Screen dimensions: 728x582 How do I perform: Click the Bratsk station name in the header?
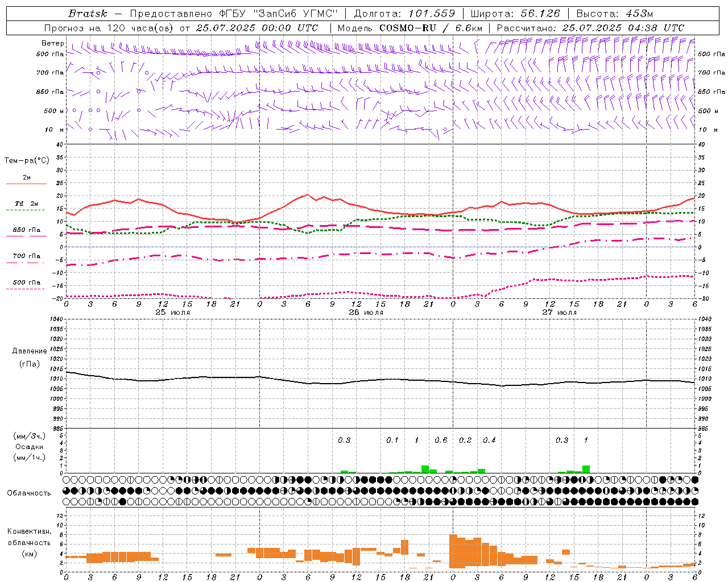coord(88,14)
